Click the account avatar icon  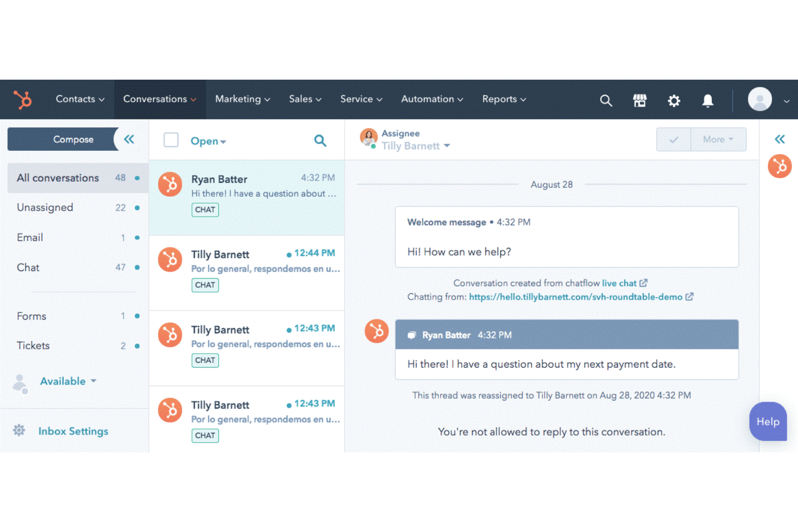(760, 100)
